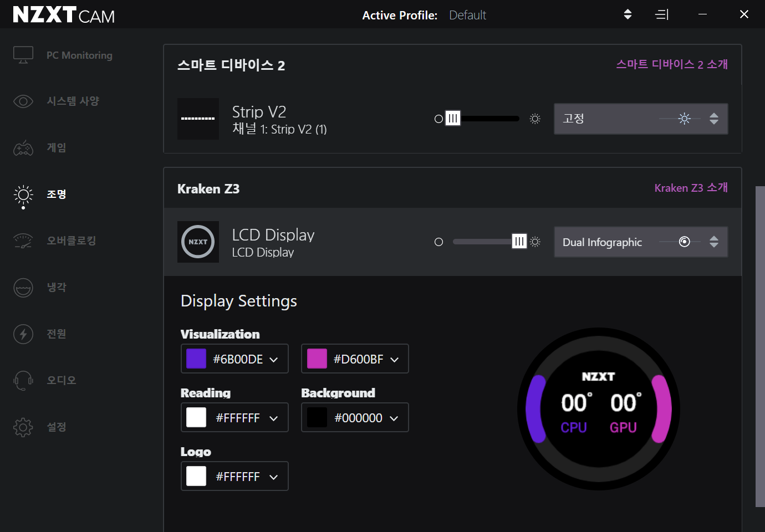Click the vertical scrollbar on the right
Image resolution: width=765 pixels, height=532 pixels.
click(760, 346)
